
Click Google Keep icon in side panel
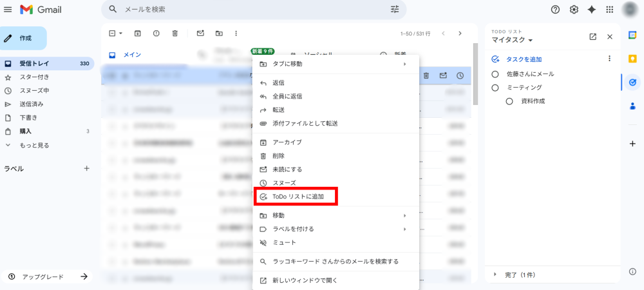pyautogui.click(x=632, y=59)
